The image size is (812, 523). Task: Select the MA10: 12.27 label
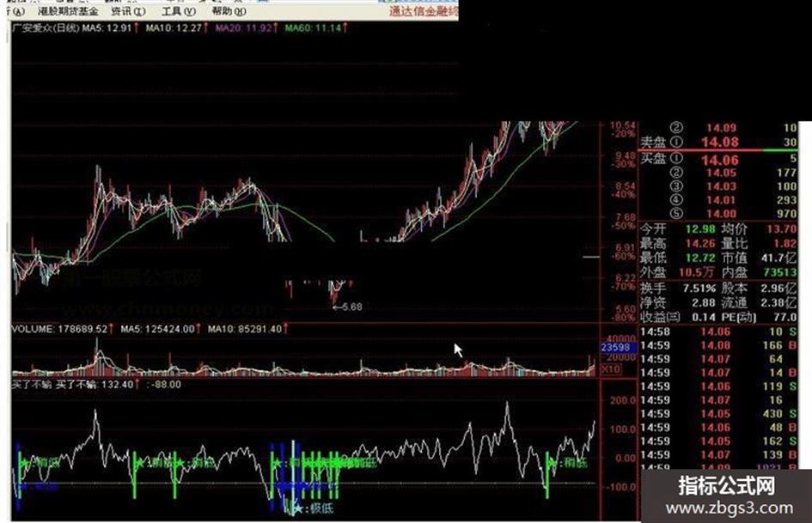point(174,28)
